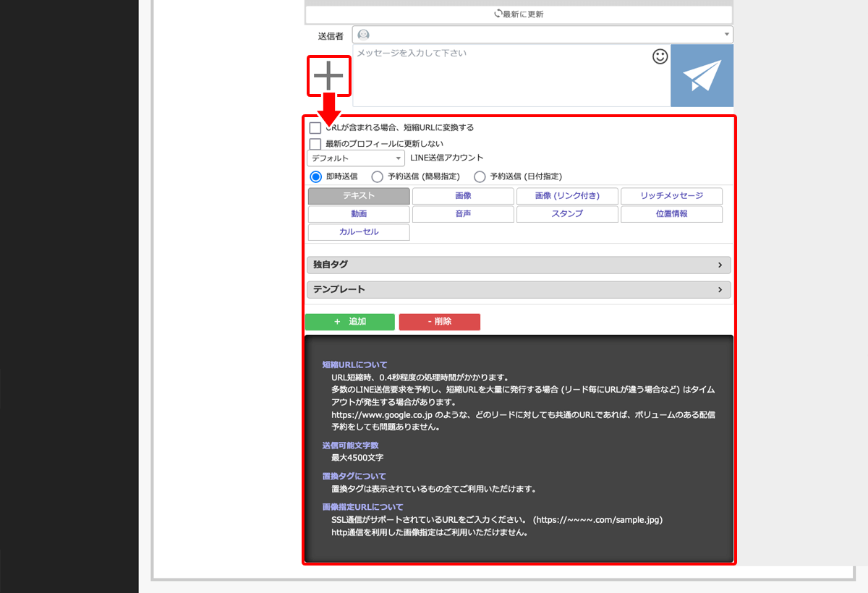This screenshot has width=868, height=593.
Task: Switch to カルーセル message type
Action: (359, 232)
